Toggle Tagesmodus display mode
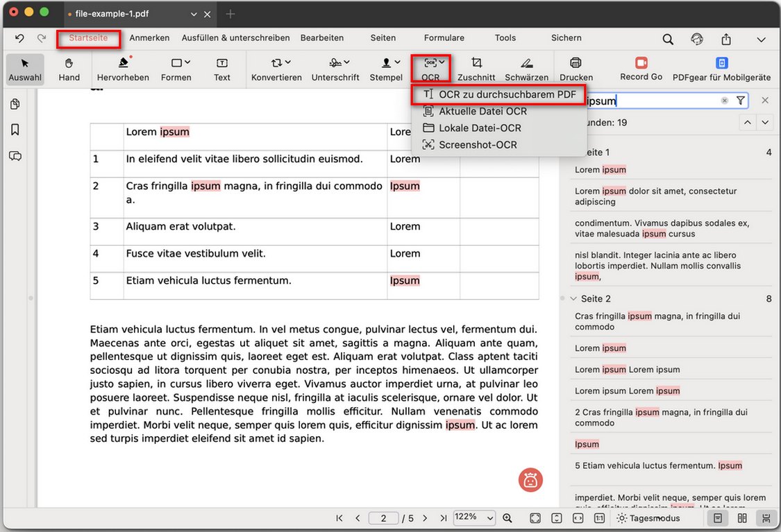The width and height of the screenshot is (781, 532). click(647, 517)
